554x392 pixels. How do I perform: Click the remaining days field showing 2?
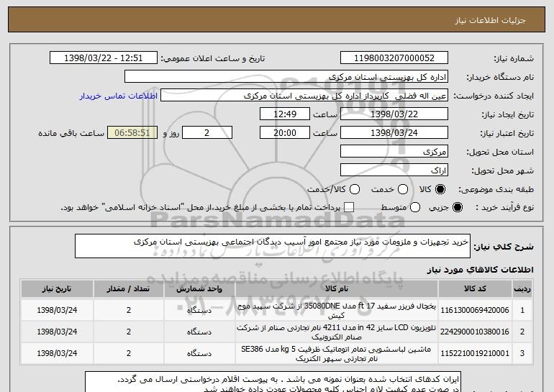207,133
